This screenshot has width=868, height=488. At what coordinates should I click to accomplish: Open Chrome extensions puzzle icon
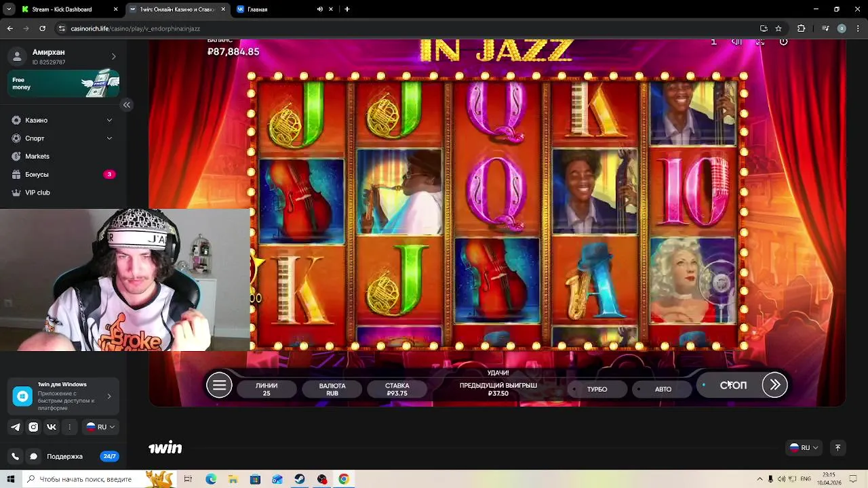click(x=801, y=28)
